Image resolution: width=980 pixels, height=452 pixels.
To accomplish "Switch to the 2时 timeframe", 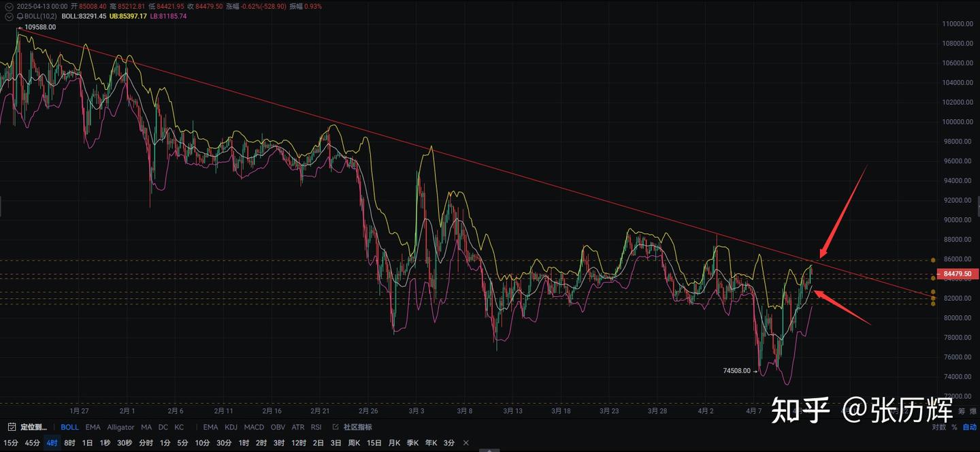I will pos(261,443).
